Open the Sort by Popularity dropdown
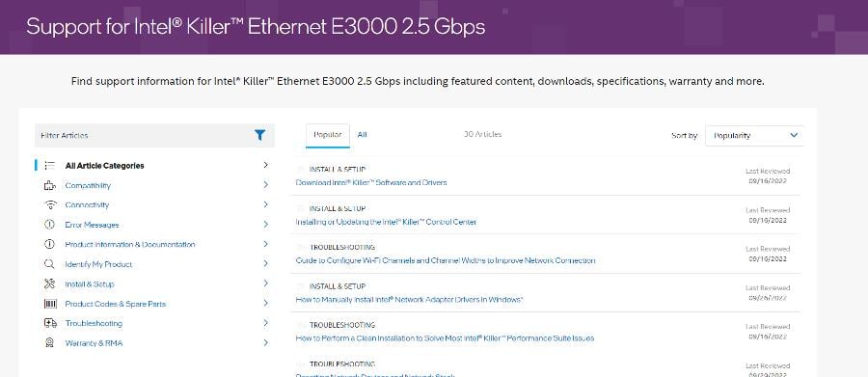The width and height of the screenshot is (868, 377). pyautogui.click(x=754, y=136)
